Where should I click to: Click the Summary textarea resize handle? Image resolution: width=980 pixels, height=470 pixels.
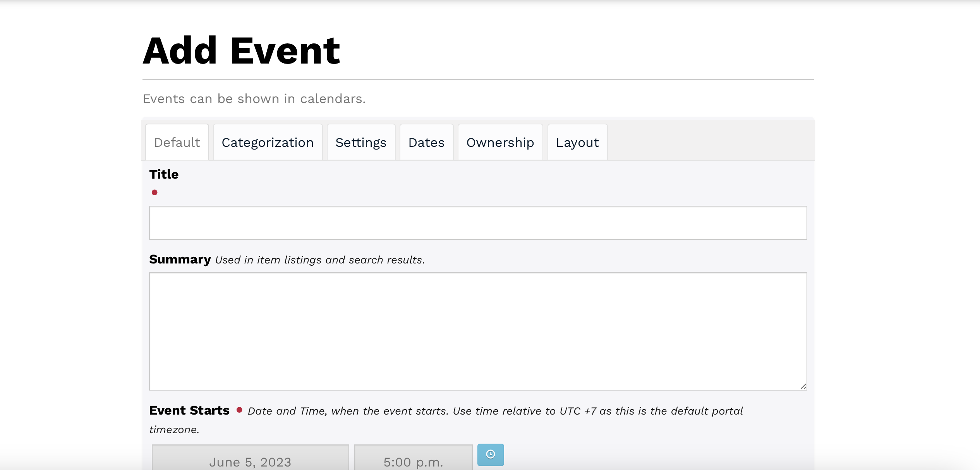click(803, 386)
